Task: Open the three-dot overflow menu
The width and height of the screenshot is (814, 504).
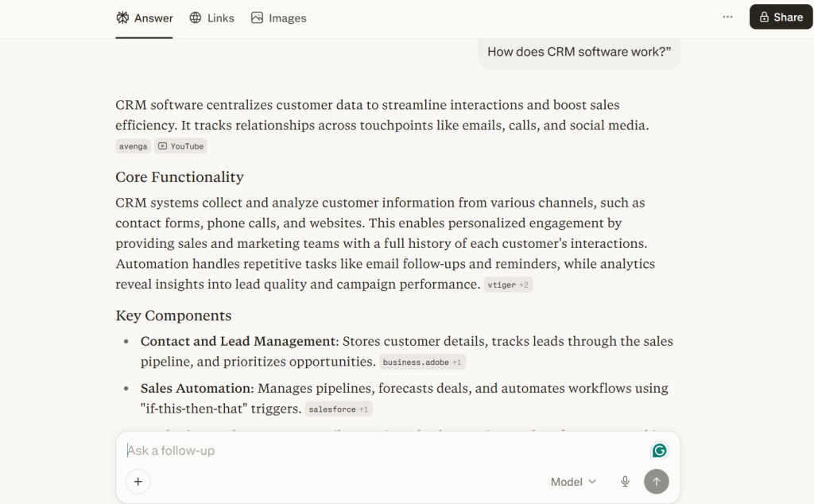Action: [727, 16]
